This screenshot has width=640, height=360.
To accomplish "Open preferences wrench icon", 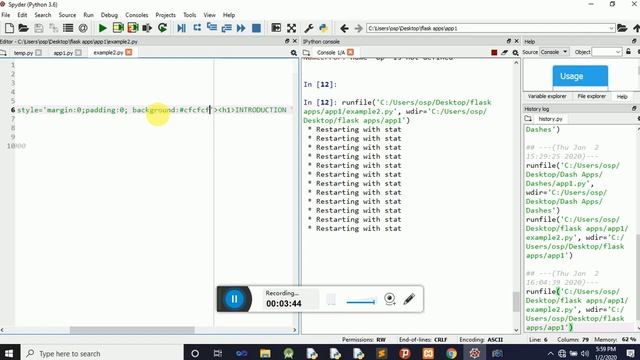I will [309, 28].
